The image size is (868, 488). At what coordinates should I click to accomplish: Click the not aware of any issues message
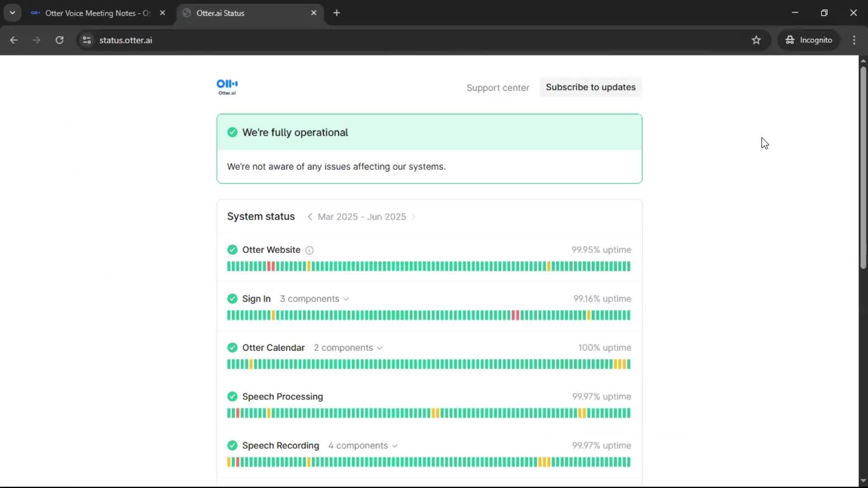click(336, 167)
